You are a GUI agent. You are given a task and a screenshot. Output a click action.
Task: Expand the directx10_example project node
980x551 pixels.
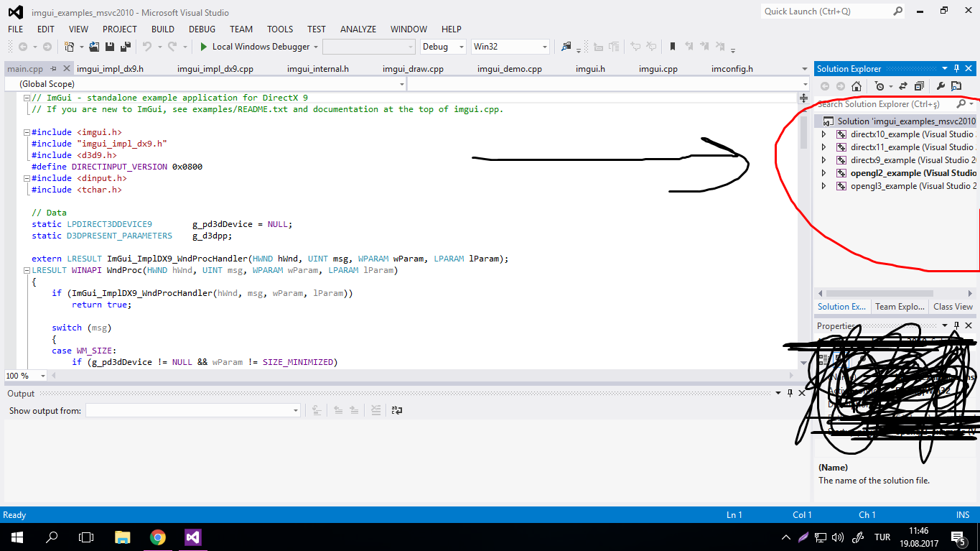[x=823, y=134]
